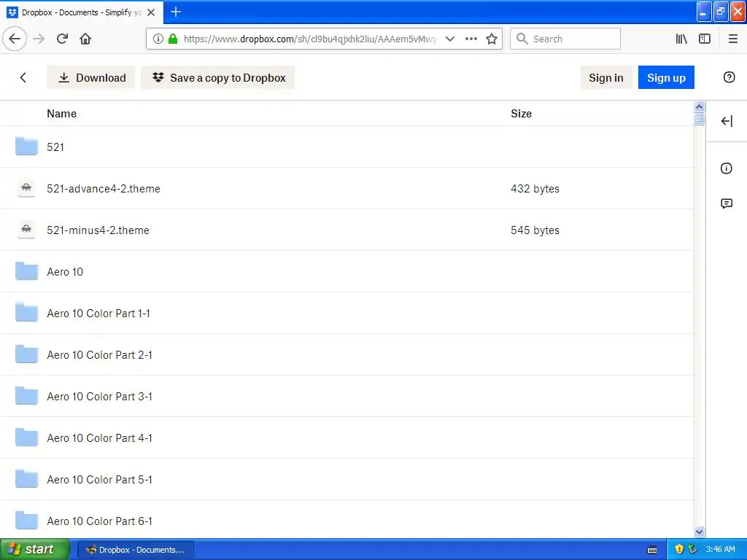Open Aero 10 Color Part 6-1 folder

pyautogui.click(x=99, y=521)
